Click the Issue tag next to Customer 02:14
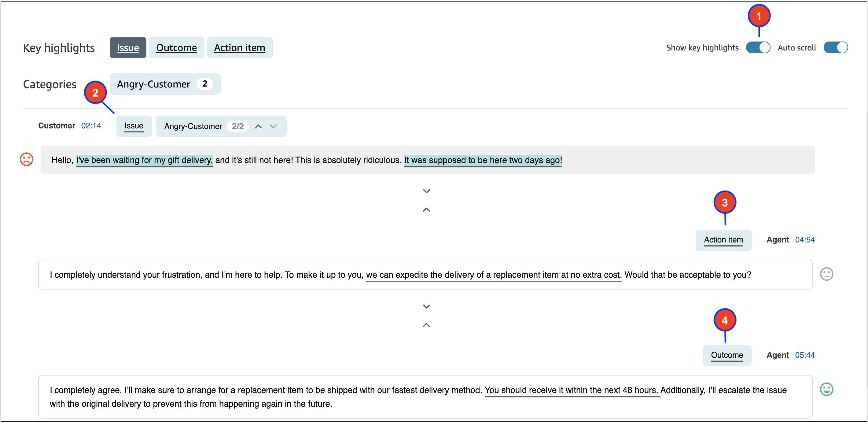Viewport: 868px width, 422px height. pos(134,126)
